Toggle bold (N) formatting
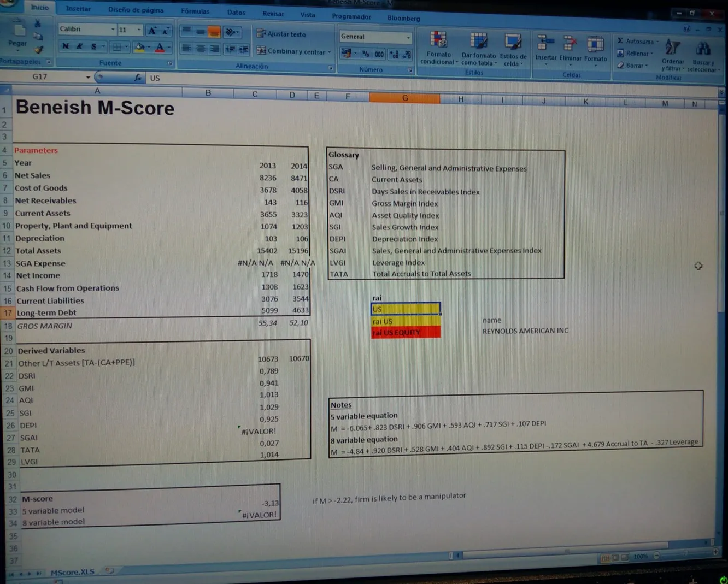 tap(66, 46)
